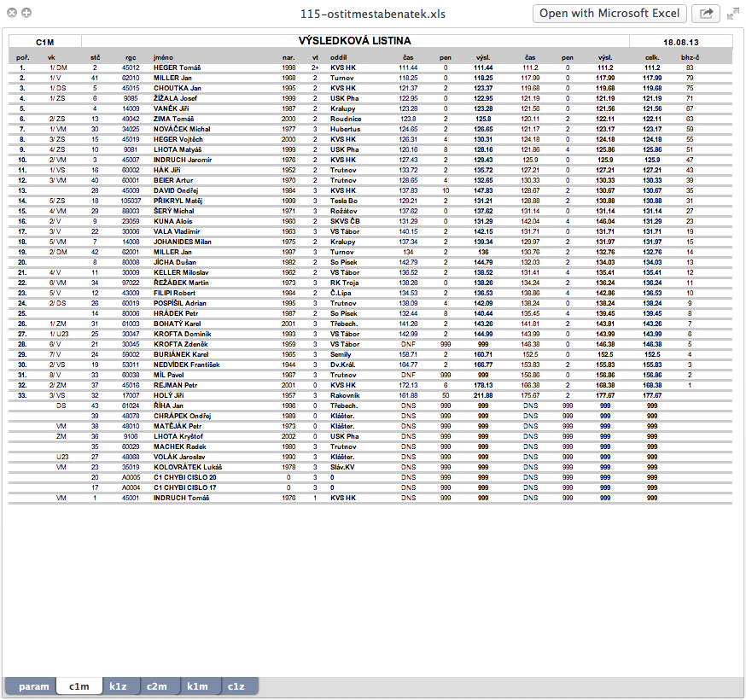Click the name ŘÍHA Jan

[168, 405]
